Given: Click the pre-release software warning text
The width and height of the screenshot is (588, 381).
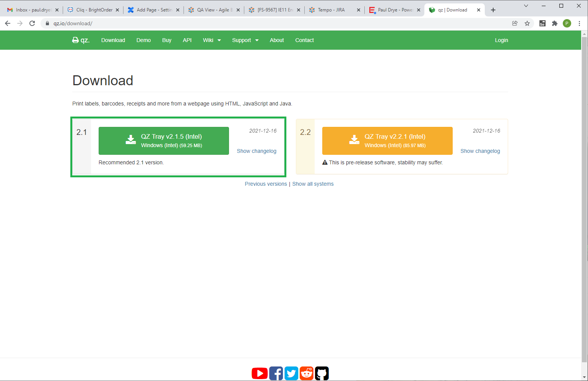Looking at the screenshot, I should tap(386, 162).
